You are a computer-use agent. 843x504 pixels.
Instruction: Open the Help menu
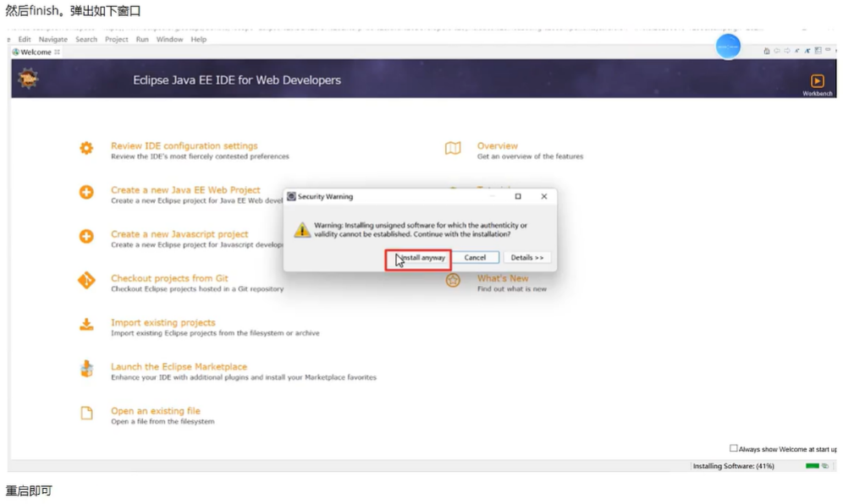(198, 39)
